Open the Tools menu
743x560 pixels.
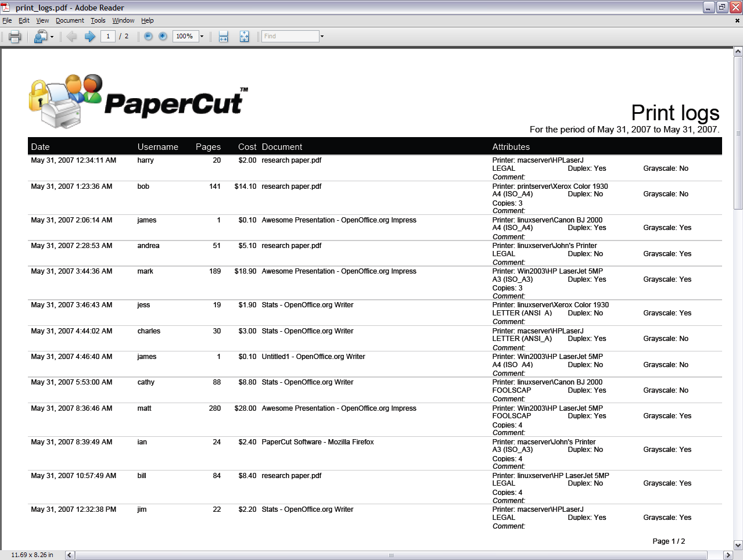coord(98,20)
